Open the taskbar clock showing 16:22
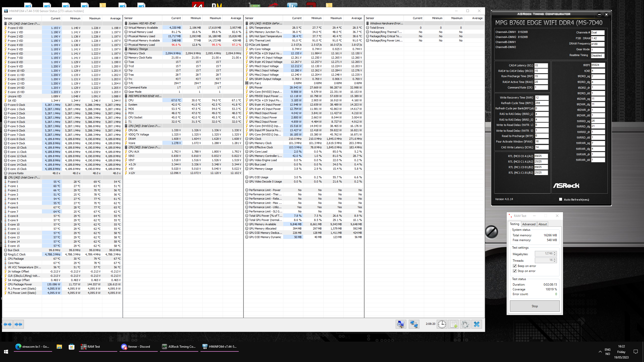This screenshot has width=644, height=362. coord(621,352)
